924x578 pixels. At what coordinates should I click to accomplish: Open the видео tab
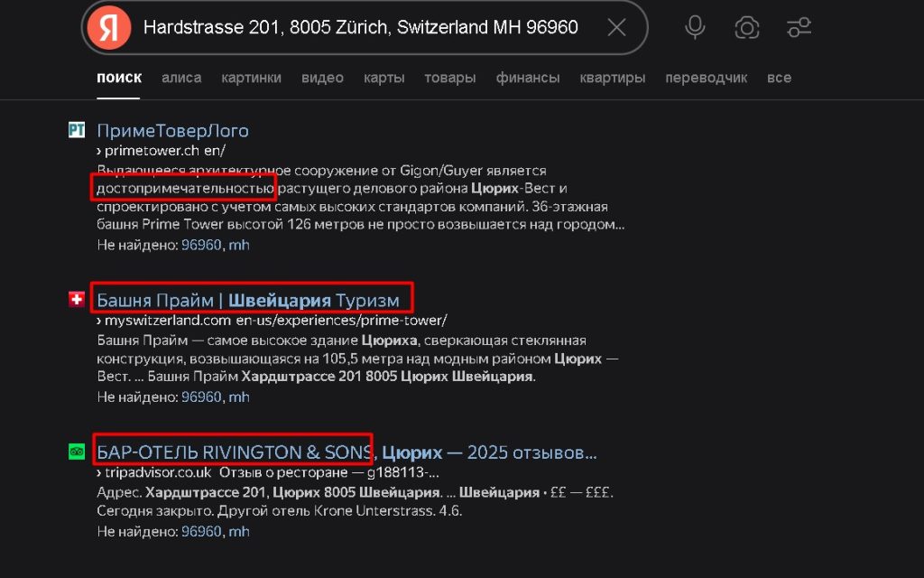pos(322,78)
